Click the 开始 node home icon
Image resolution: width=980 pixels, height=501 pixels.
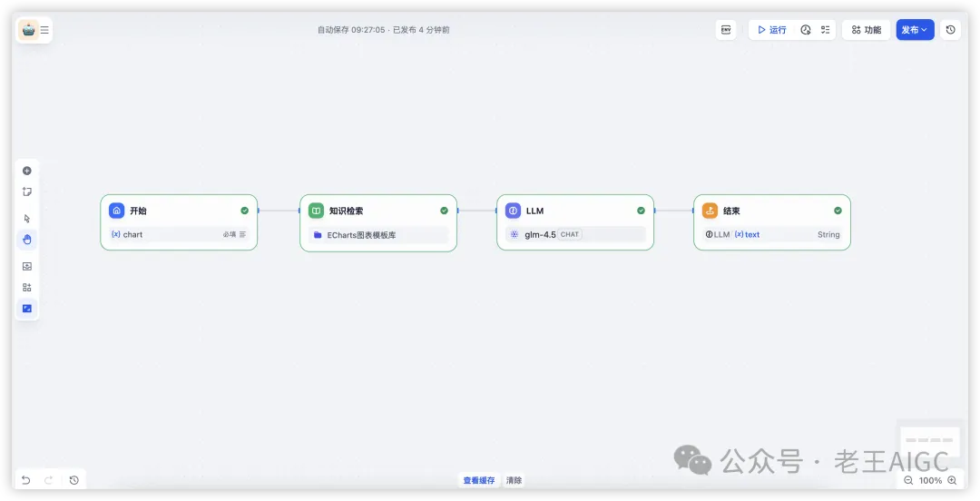point(117,211)
